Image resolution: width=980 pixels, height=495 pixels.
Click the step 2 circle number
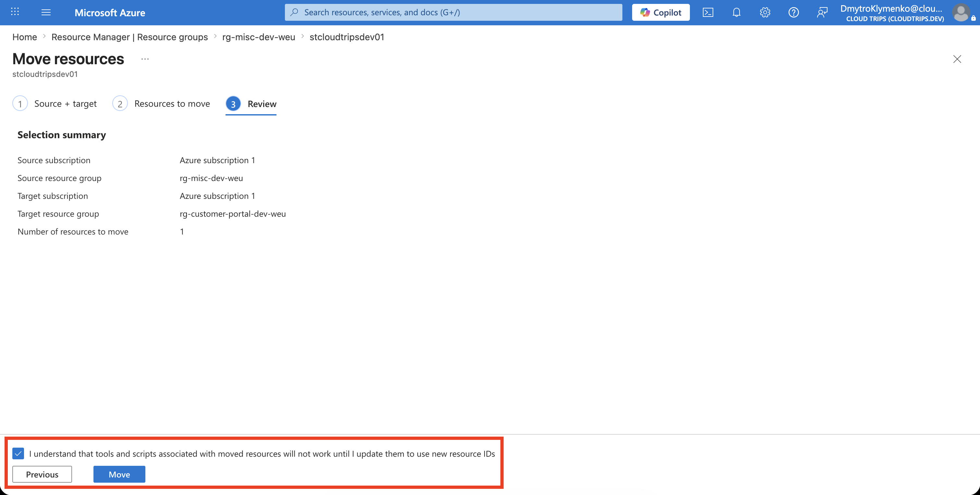120,103
